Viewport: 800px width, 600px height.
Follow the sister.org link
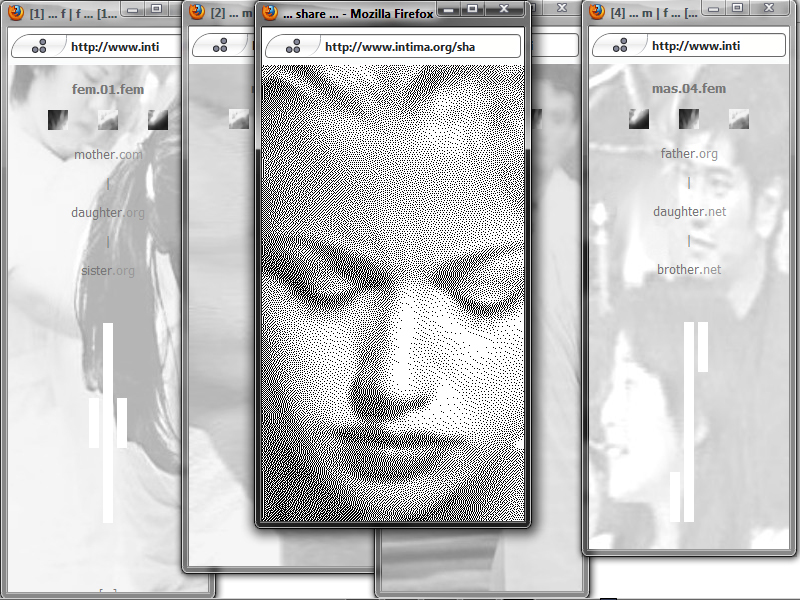(x=108, y=271)
